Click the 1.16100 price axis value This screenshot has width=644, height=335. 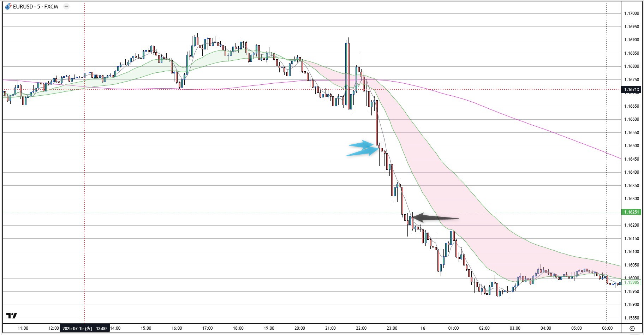tap(632, 252)
